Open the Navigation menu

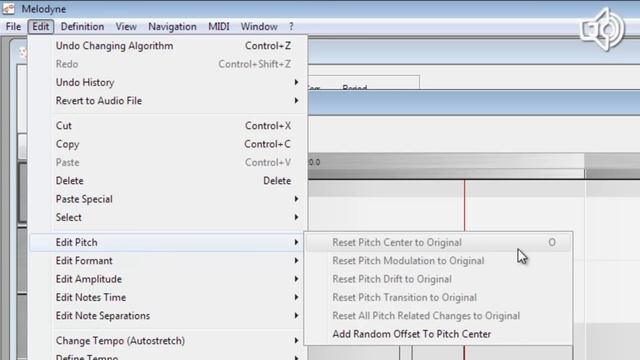pyautogui.click(x=172, y=27)
